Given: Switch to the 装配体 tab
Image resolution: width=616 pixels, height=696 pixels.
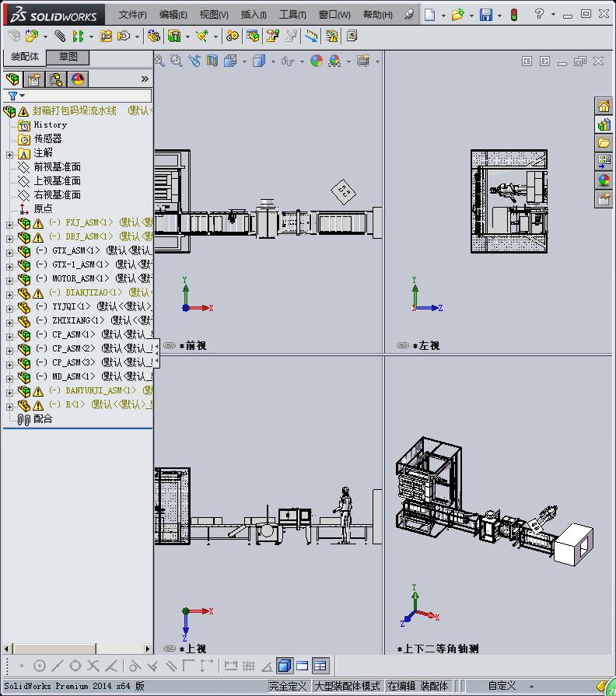Looking at the screenshot, I should [25, 57].
